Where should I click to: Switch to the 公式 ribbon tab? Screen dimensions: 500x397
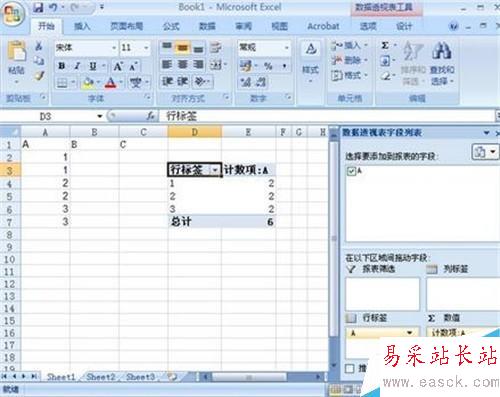tap(171, 26)
